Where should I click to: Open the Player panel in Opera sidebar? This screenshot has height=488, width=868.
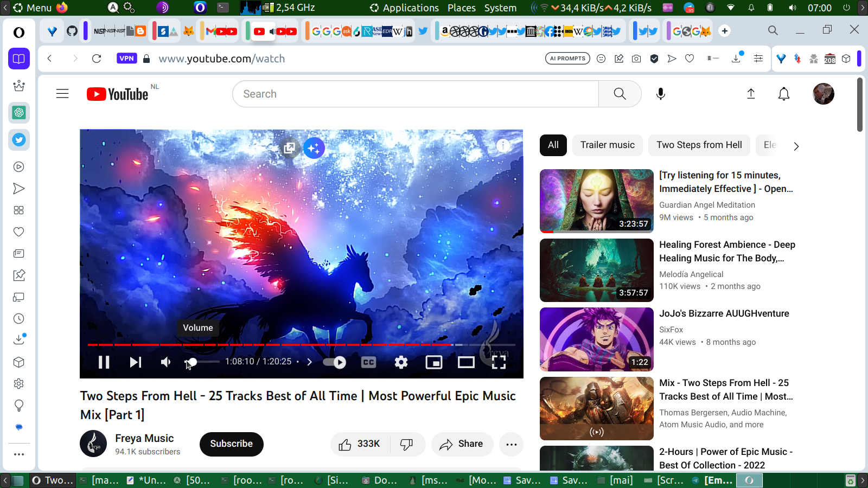pos(19,167)
